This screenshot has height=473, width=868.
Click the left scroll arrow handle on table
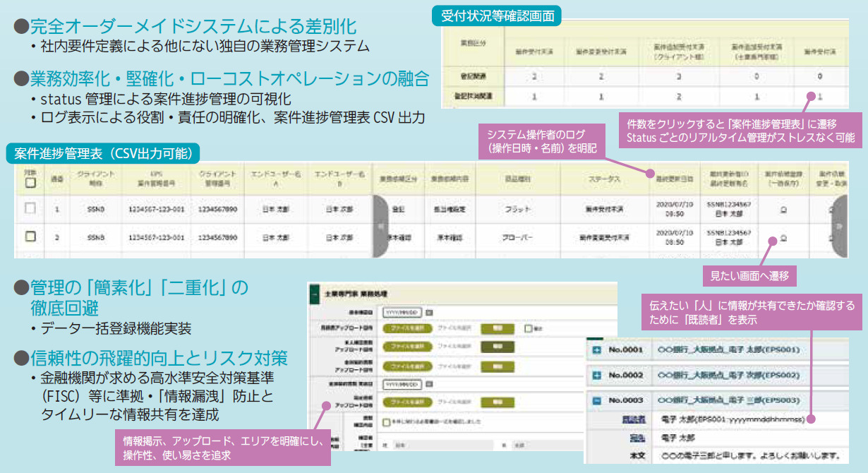[x=380, y=224]
